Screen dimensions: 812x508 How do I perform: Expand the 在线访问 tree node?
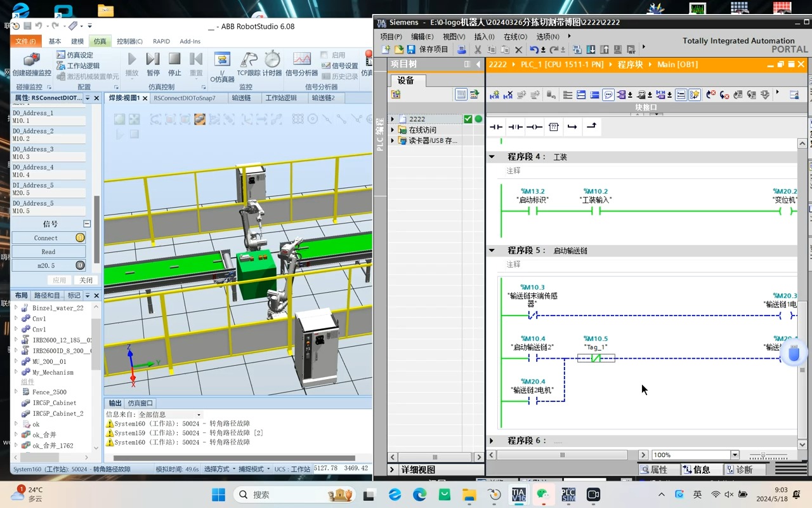(393, 130)
